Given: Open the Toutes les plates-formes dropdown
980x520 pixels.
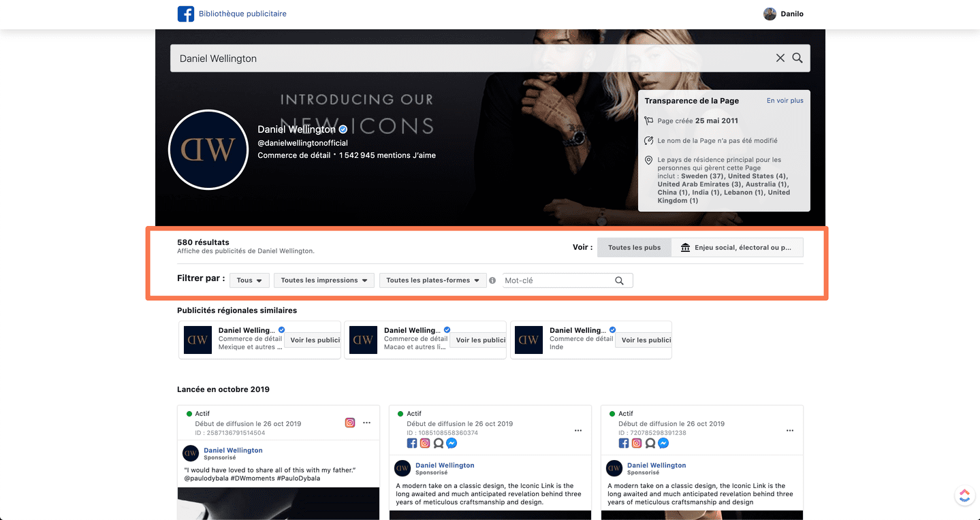Looking at the screenshot, I should click(x=432, y=280).
